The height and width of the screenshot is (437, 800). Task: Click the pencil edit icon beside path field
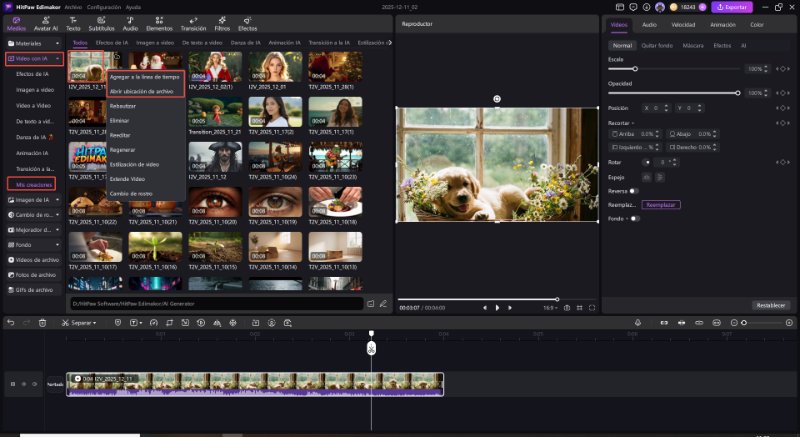tap(383, 303)
